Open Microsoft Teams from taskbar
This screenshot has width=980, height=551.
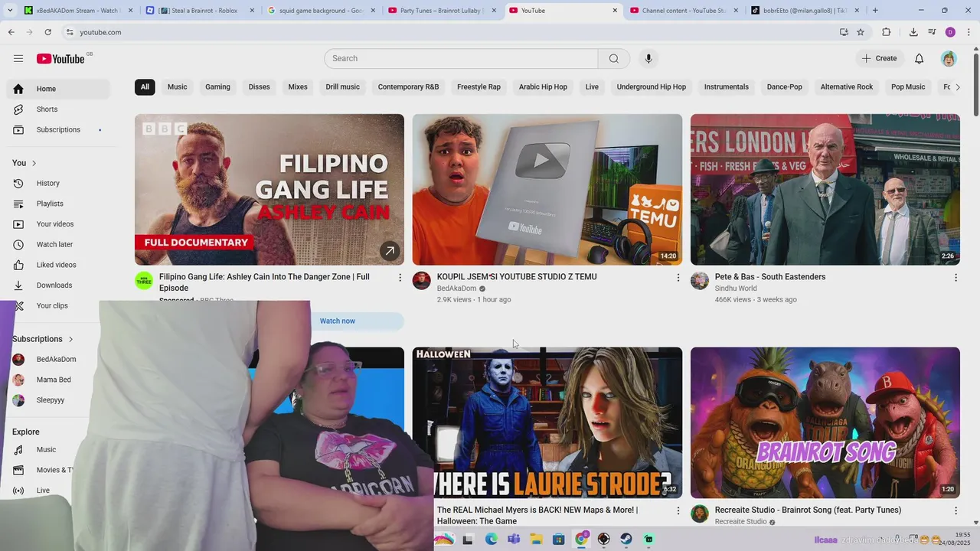pyautogui.click(x=514, y=540)
